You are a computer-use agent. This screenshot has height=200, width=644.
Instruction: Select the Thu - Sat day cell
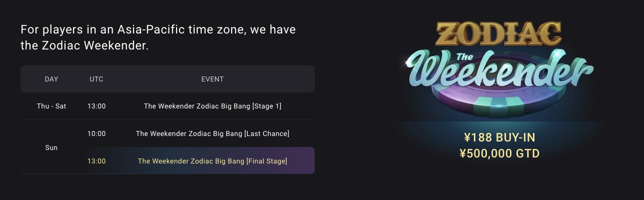52,106
